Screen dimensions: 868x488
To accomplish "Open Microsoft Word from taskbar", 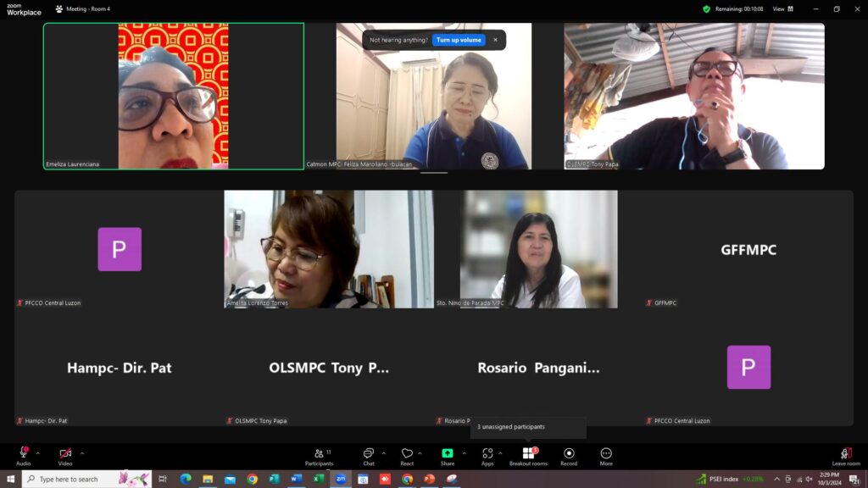I will coord(296,479).
